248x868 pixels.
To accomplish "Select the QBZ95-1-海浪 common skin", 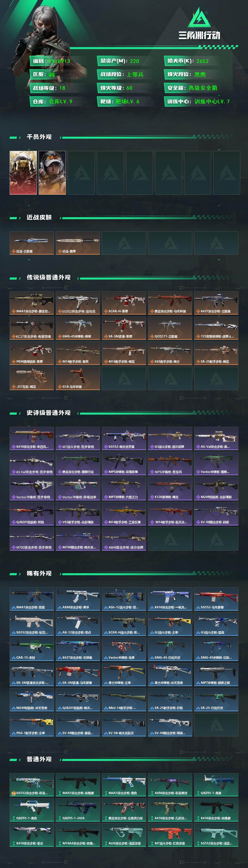I will (216, 784).
